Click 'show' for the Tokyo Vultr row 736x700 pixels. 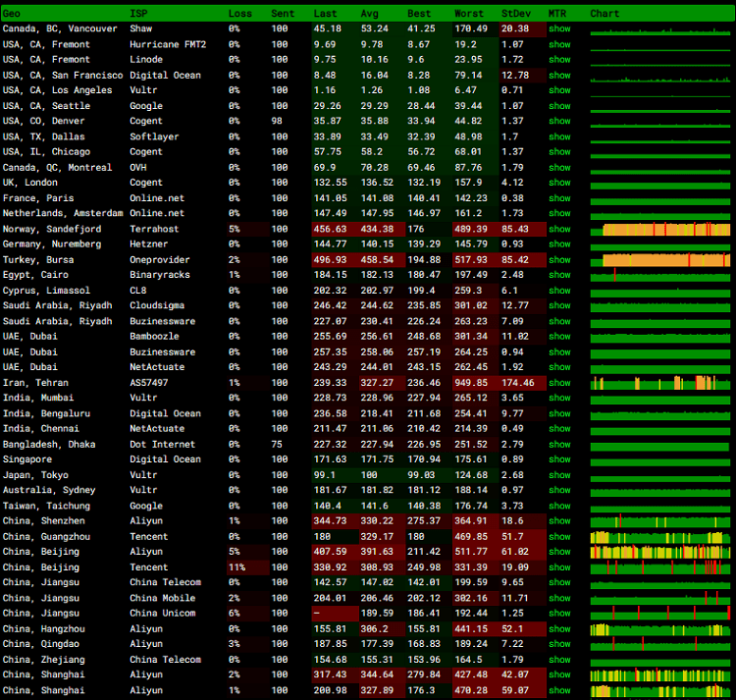(x=559, y=475)
